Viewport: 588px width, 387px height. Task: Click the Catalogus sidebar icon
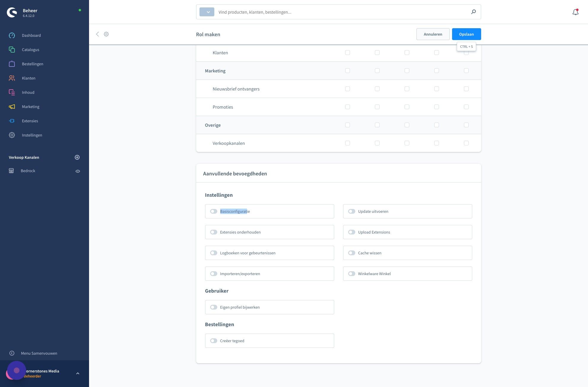pos(12,50)
